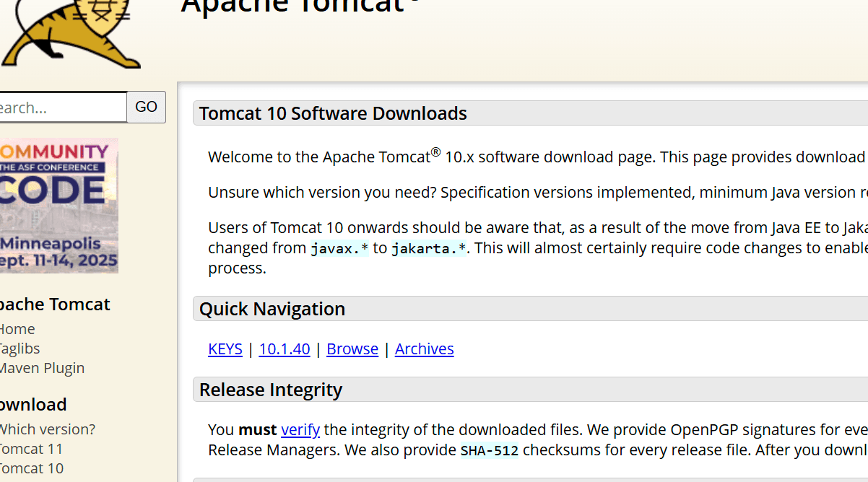Viewport: 868px width, 482px height.
Task: Click the Apache Tomcat page title
Action: pyautogui.click(x=301, y=6)
